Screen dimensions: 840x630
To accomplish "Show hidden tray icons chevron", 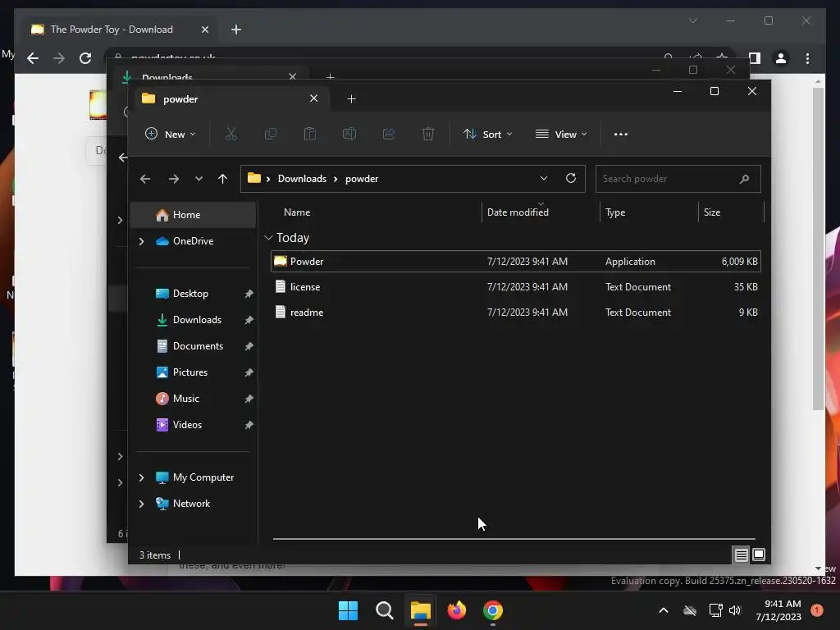I will 663,610.
